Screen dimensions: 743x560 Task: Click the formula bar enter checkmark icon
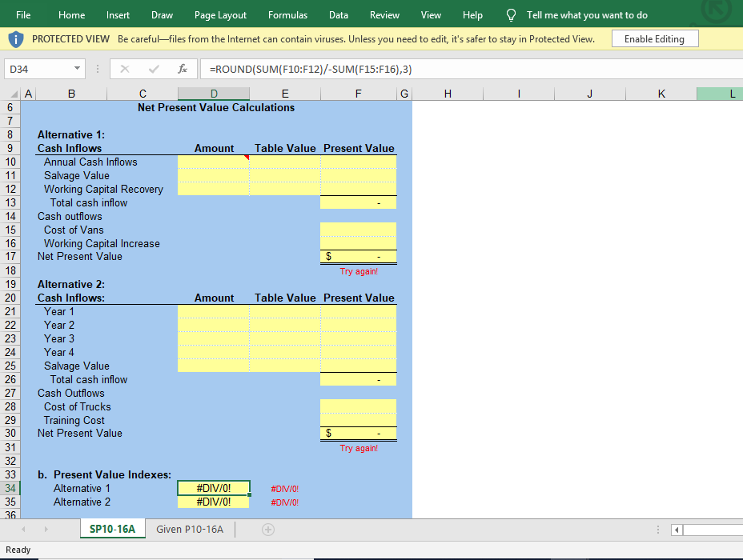(x=154, y=69)
